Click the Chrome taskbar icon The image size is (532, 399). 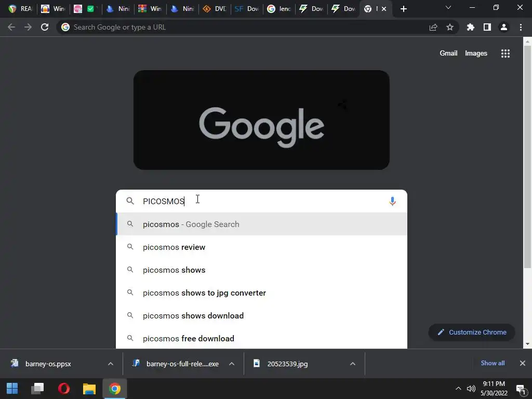coord(115,389)
